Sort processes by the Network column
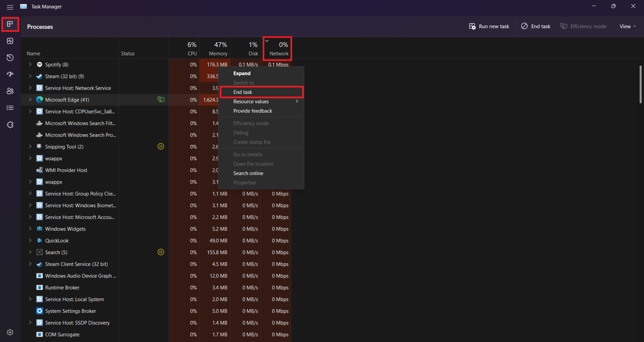The height and width of the screenshot is (342, 644). point(277,49)
